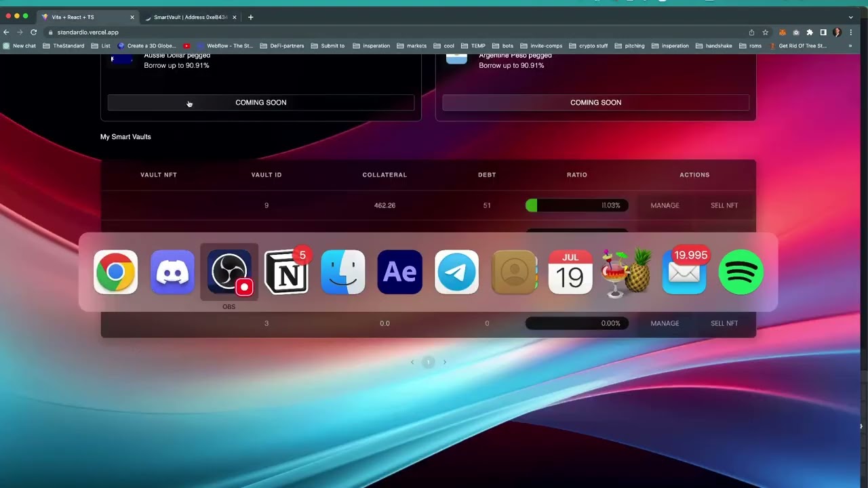Open the Webflow - The St... bookmark
The image size is (868, 488).
tap(225, 46)
